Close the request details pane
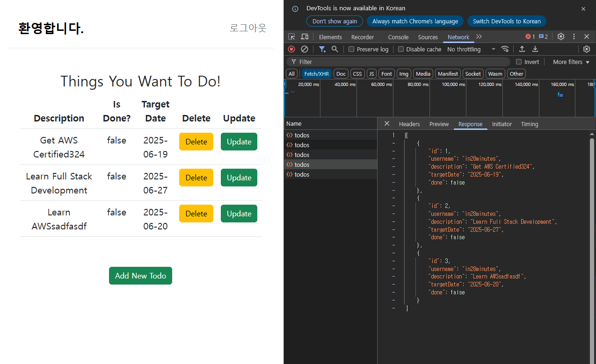This screenshot has height=364, width=596. (x=387, y=123)
